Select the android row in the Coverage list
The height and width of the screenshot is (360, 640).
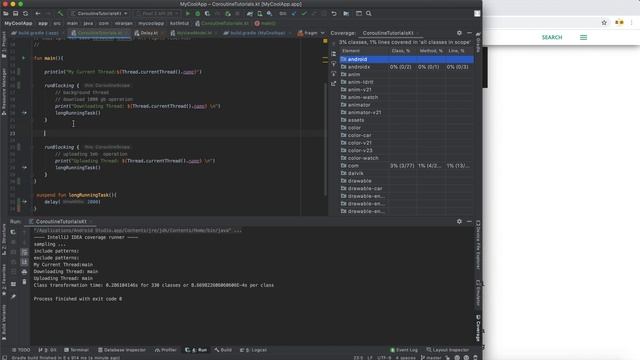point(407,59)
